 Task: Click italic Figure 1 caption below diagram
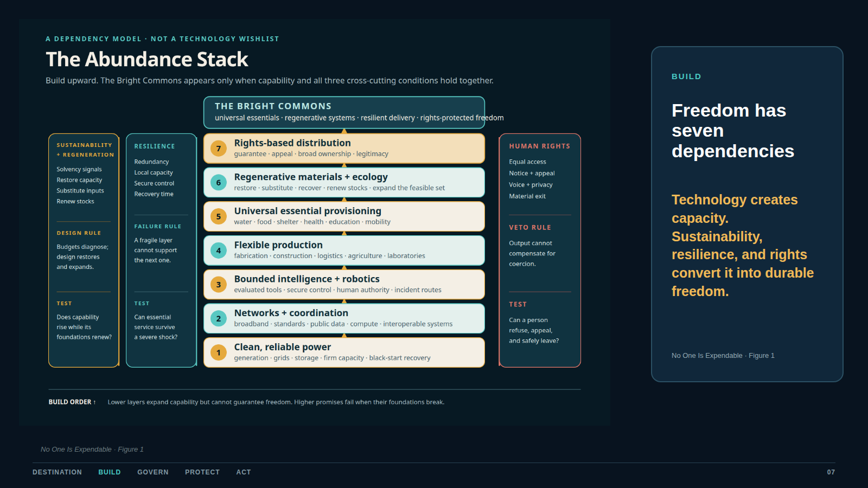point(92,450)
